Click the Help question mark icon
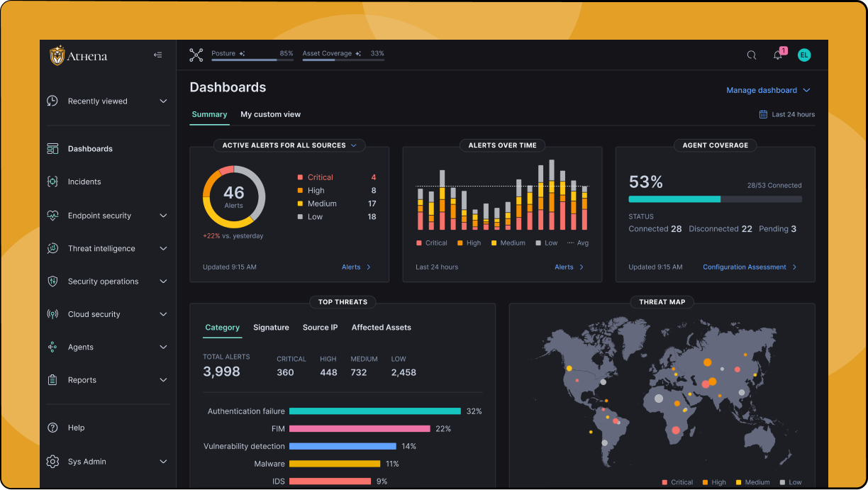 [52, 428]
